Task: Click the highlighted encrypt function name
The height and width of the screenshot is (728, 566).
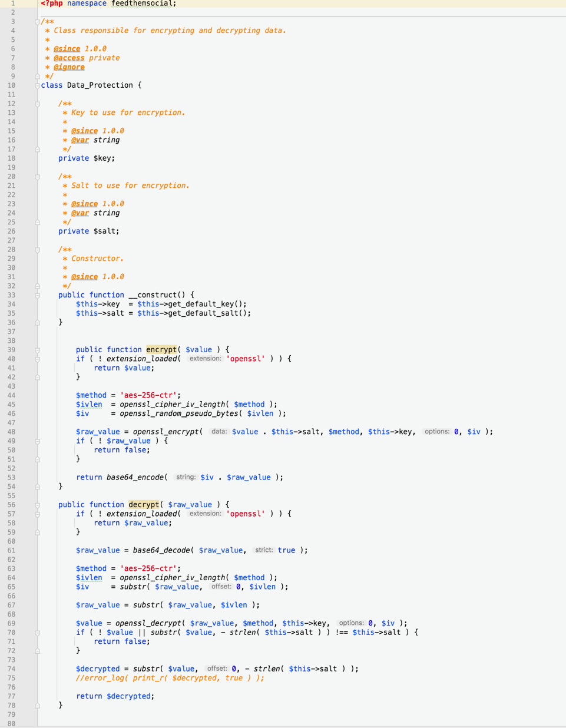Action: [x=161, y=350]
